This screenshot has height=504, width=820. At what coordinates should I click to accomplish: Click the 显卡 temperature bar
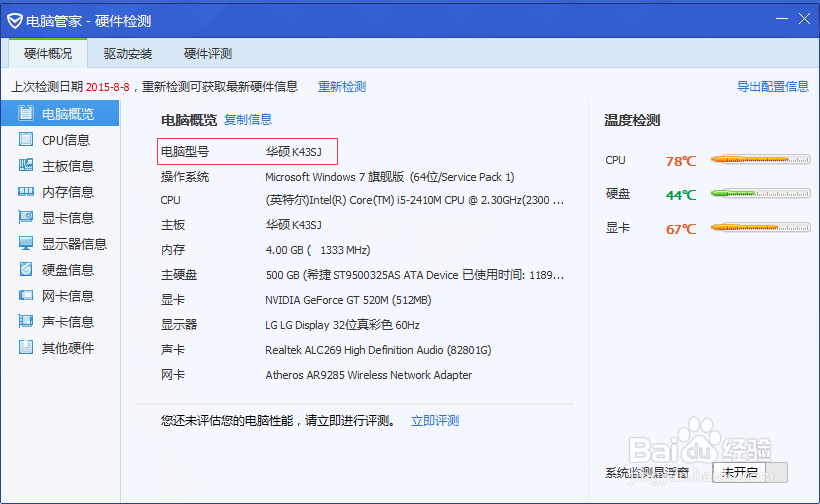[760, 227]
